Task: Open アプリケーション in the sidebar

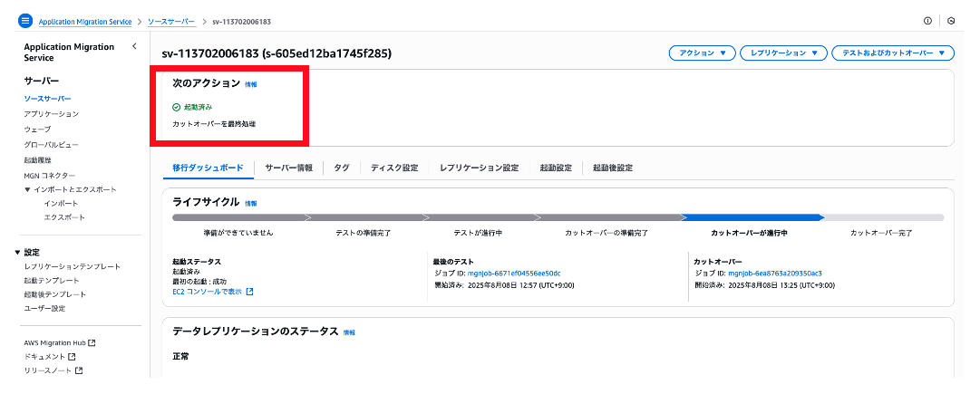Action: coord(52,113)
